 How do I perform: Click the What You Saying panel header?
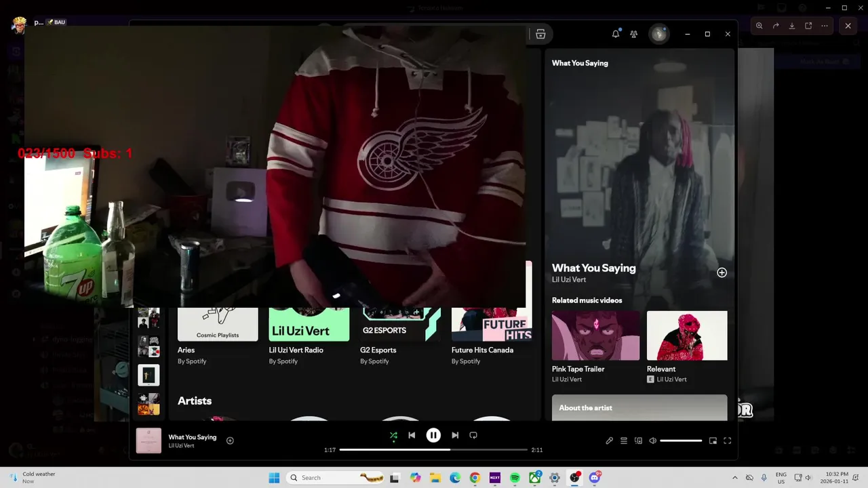click(580, 63)
